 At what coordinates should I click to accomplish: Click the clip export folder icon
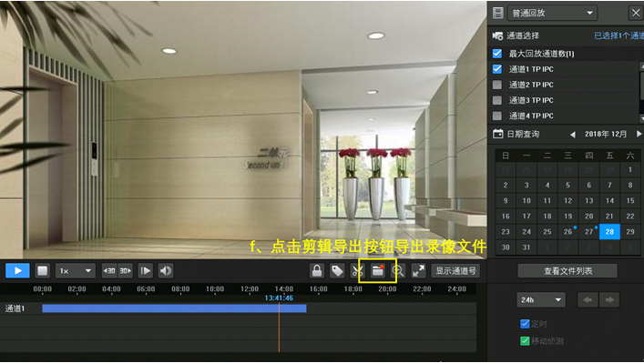pyautogui.click(x=377, y=271)
